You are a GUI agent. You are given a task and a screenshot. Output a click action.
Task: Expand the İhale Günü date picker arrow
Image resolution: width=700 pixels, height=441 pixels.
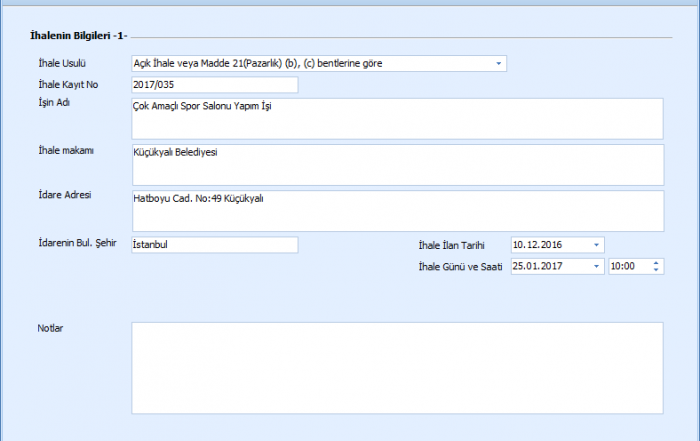point(596,266)
